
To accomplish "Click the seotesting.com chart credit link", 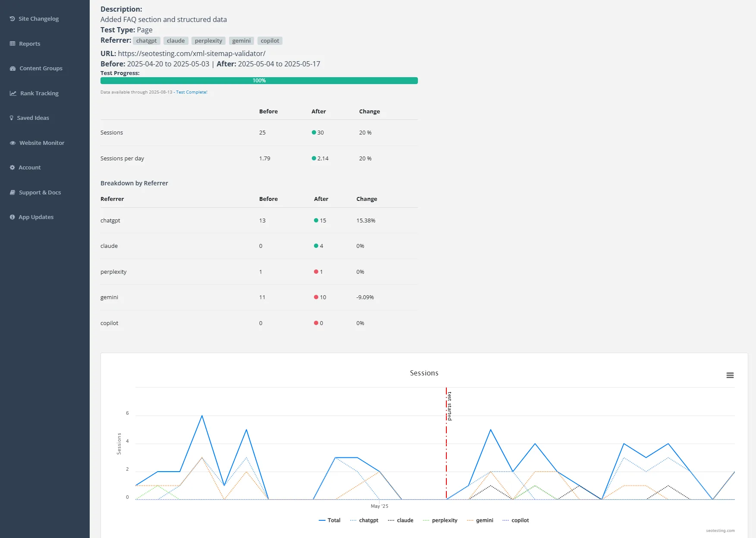I will pos(720,531).
